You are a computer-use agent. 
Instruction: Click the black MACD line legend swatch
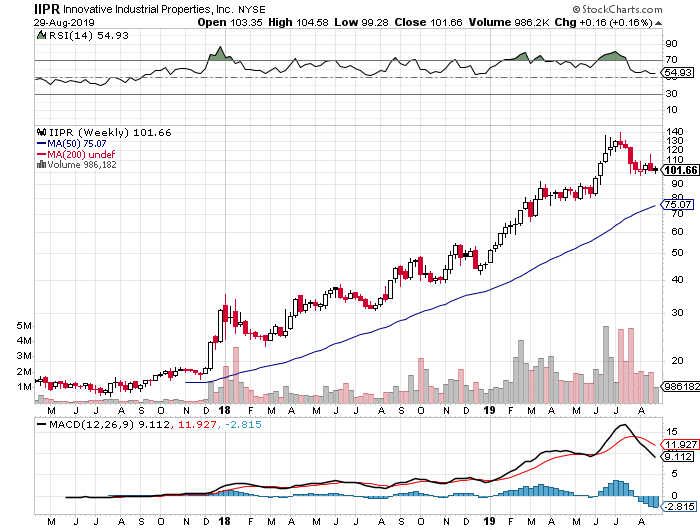click(42, 425)
